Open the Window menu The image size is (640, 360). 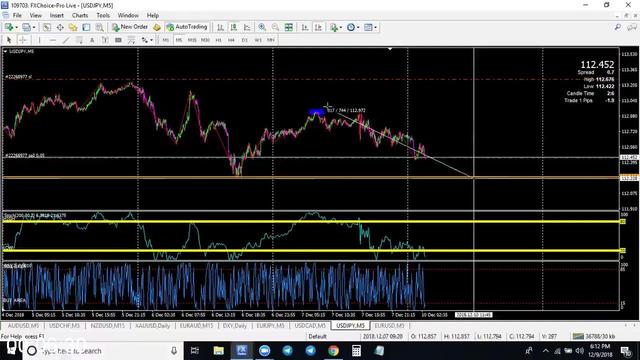(x=128, y=15)
